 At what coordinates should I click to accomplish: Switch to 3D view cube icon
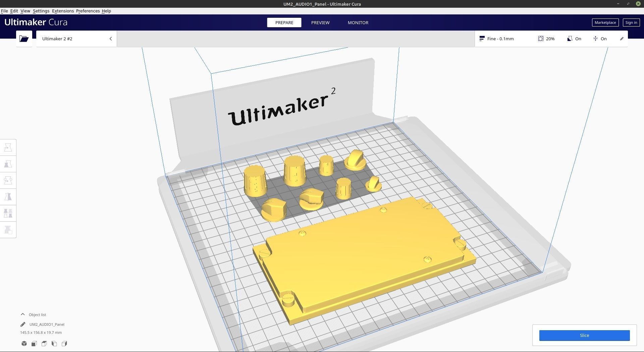24,344
